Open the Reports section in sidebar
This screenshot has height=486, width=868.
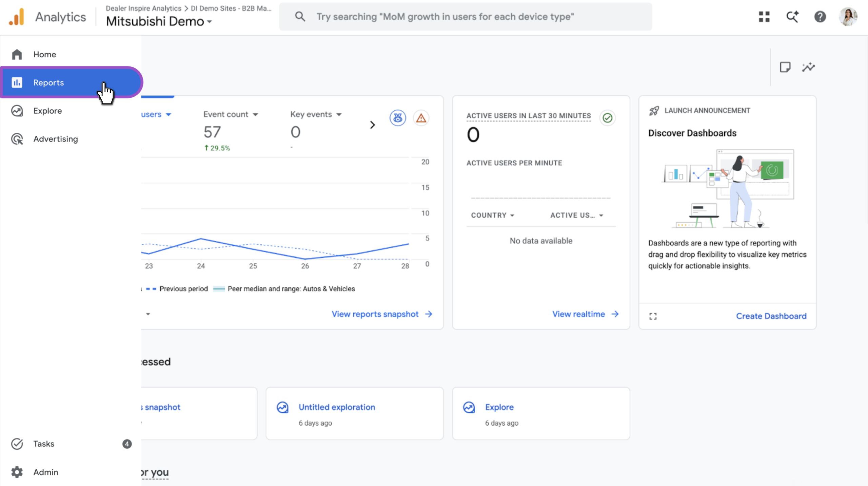click(71, 82)
